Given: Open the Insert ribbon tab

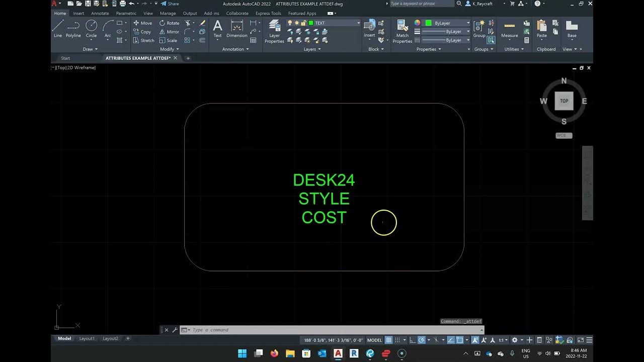Looking at the screenshot, I should pyautogui.click(x=78, y=14).
